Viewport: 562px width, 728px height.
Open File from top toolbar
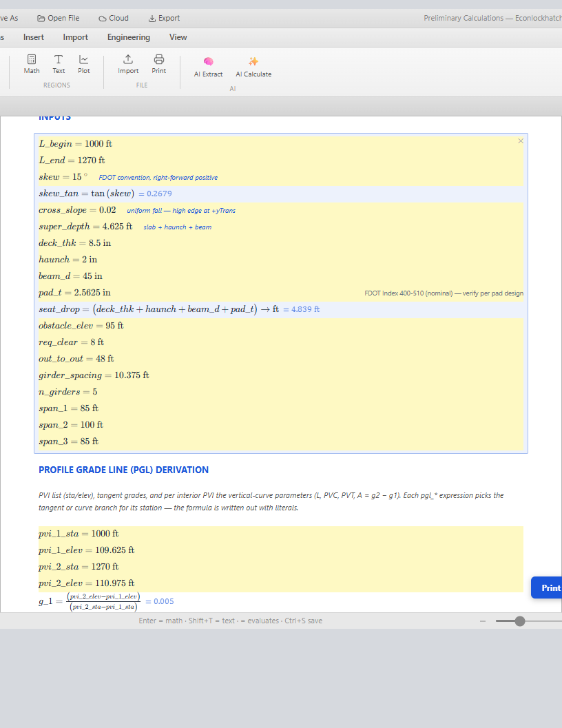[x=59, y=18]
